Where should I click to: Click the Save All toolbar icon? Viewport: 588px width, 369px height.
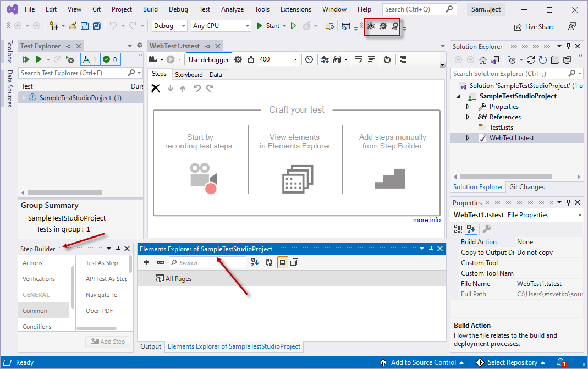click(x=97, y=26)
